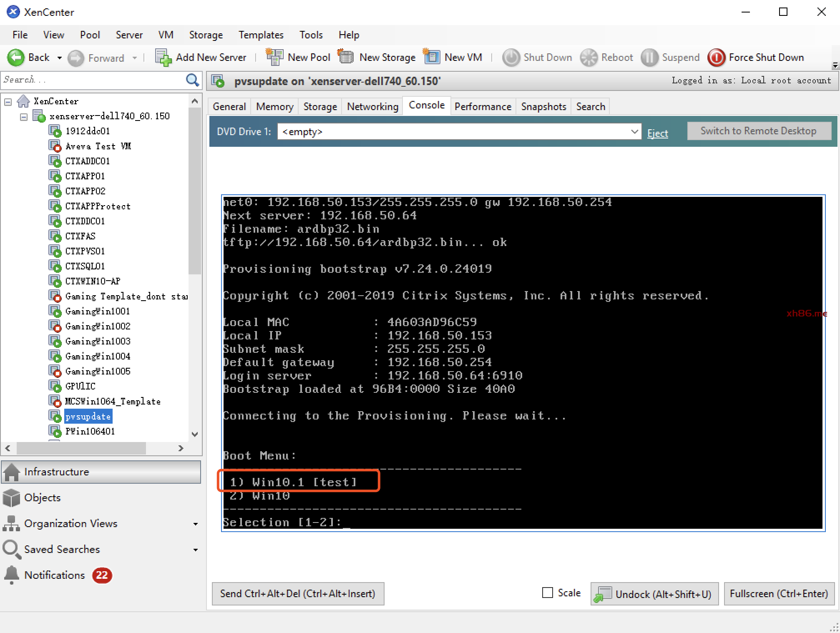Click the search magnifier icon
Image resolution: width=840 pixels, height=633 pixels.
(x=192, y=80)
